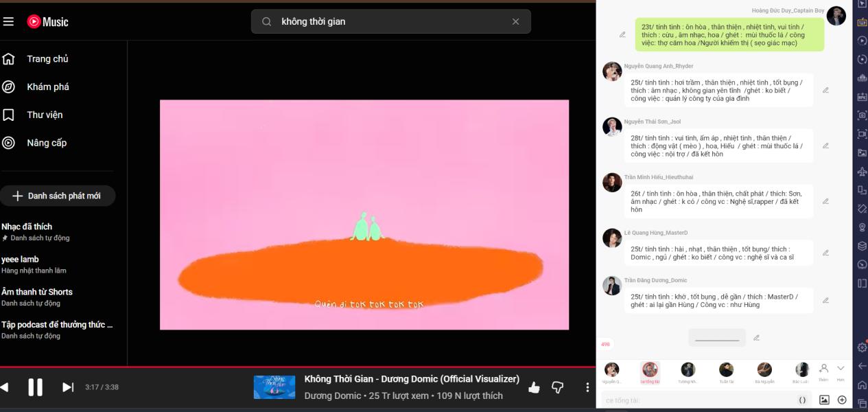Go back to the previous track
Screen dimensions: 868x412
(x=4, y=387)
